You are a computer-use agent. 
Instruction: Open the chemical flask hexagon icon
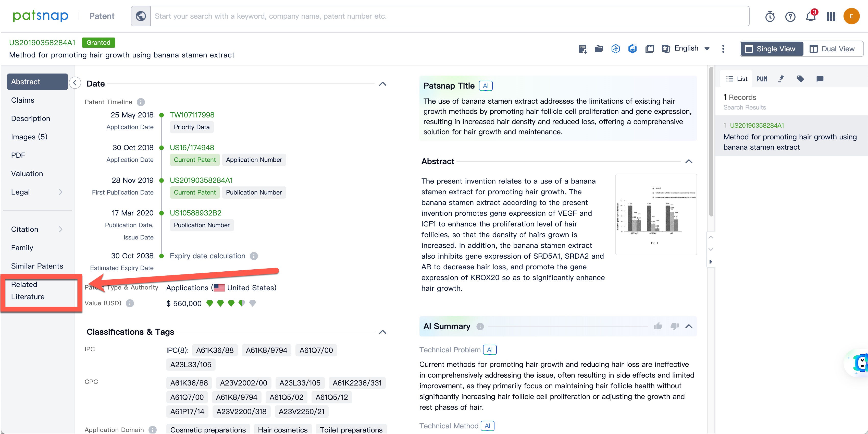(x=633, y=49)
